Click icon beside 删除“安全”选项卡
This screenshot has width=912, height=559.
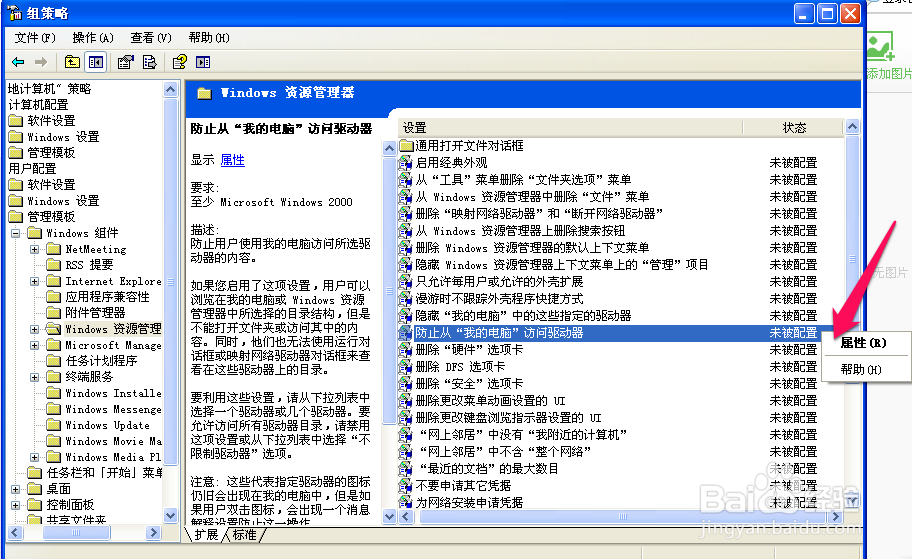pyautogui.click(x=405, y=384)
